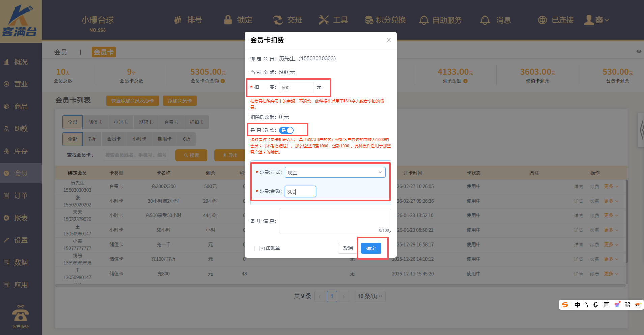Click the 锁定 lock icon

pyautogui.click(x=228, y=20)
